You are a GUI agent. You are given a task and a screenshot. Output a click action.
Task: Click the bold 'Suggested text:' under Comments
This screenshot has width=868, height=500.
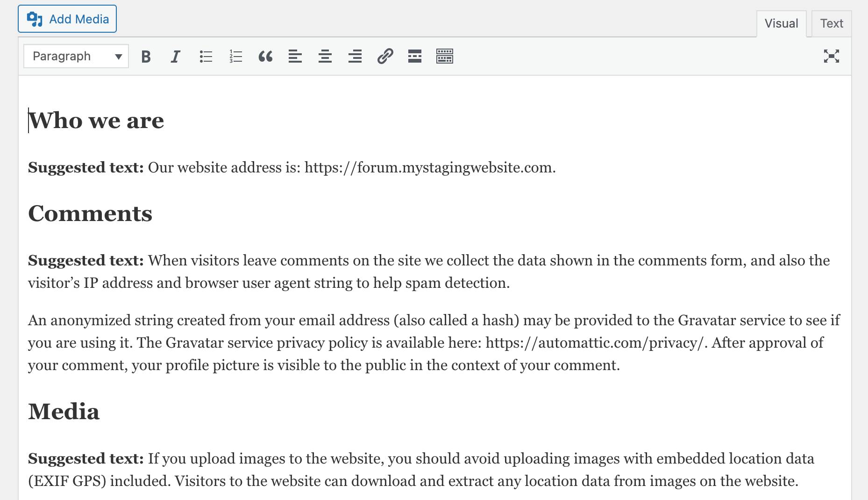click(x=86, y=260)
